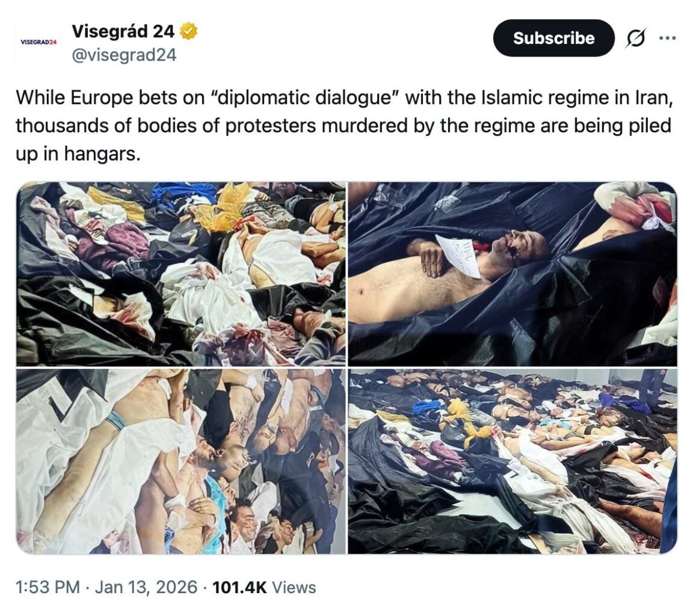Click the Views label beside the count
This screenshot has height=616, width=690.
point(294,587)
